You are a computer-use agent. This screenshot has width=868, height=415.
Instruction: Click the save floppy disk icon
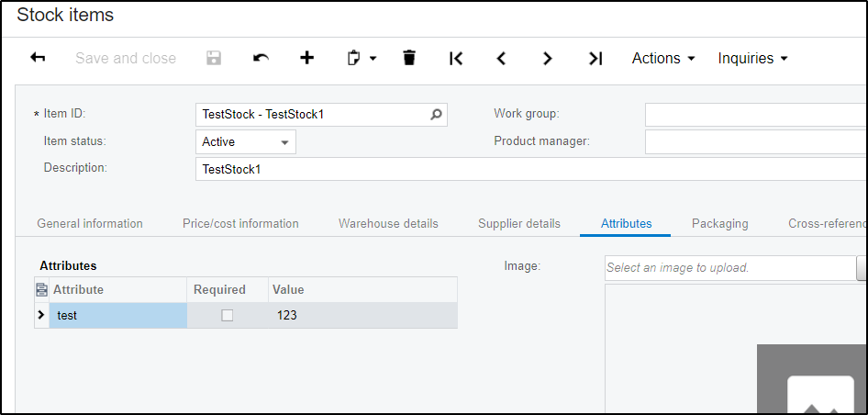[x=214, y=58]
